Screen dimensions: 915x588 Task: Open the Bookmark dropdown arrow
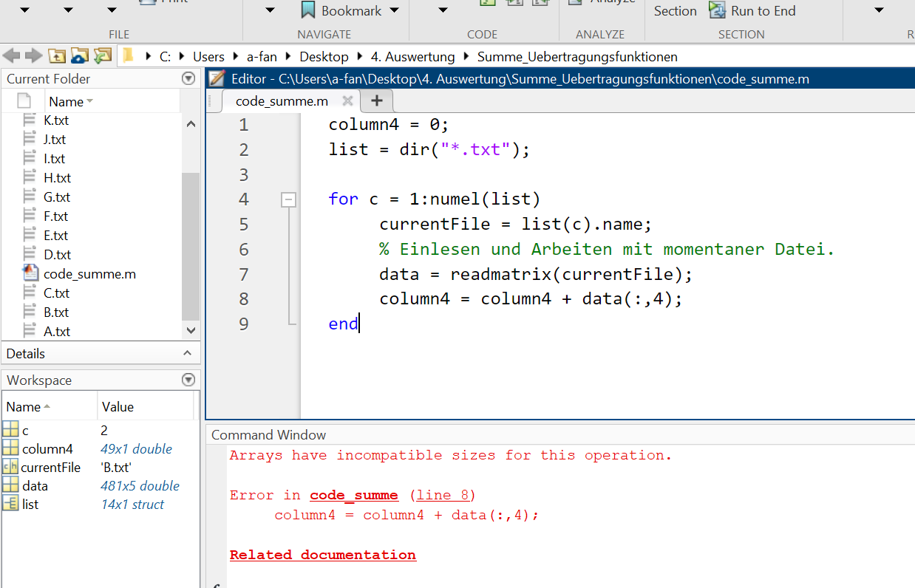394,10
